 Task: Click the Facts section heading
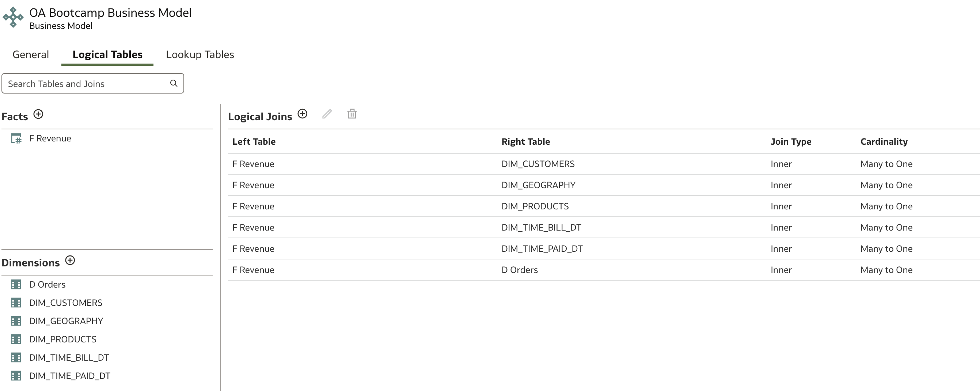[x=15, y=117]
